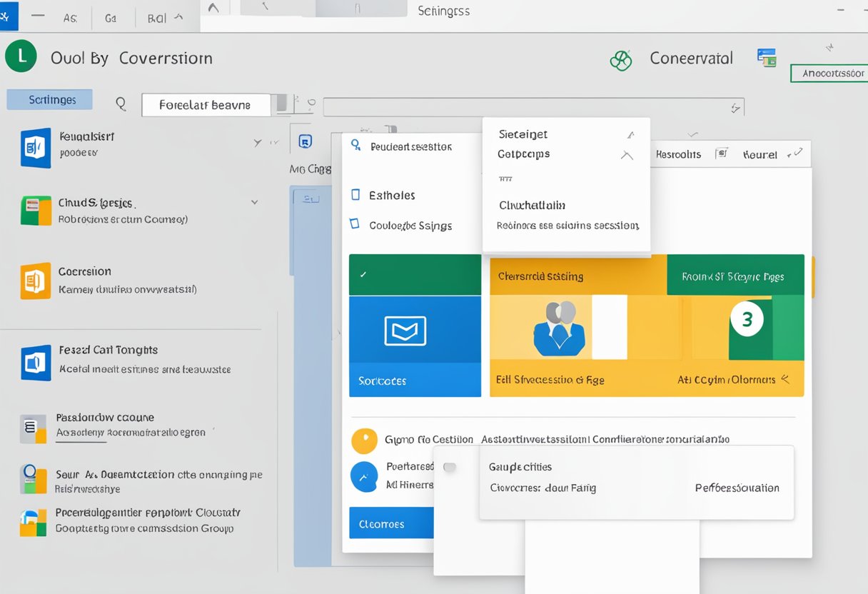
Task: Collapse the Gotpccpips chevron in popup
Action: [627, 155]
